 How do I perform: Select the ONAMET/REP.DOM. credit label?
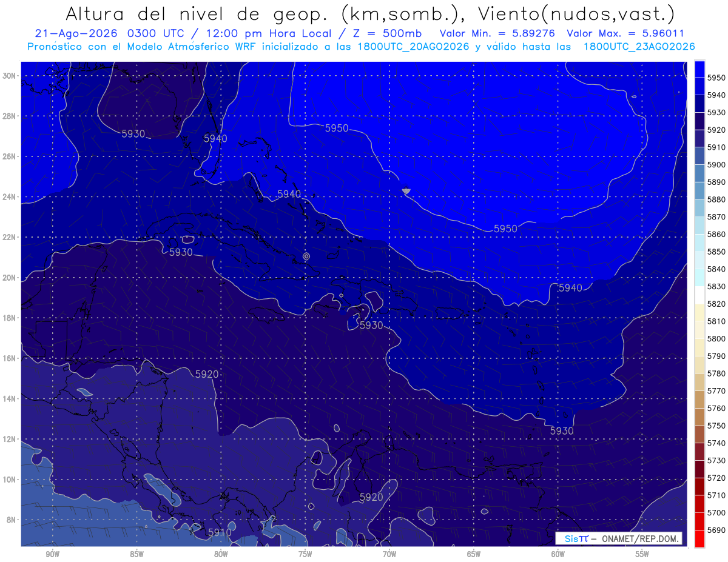point(639,539)
